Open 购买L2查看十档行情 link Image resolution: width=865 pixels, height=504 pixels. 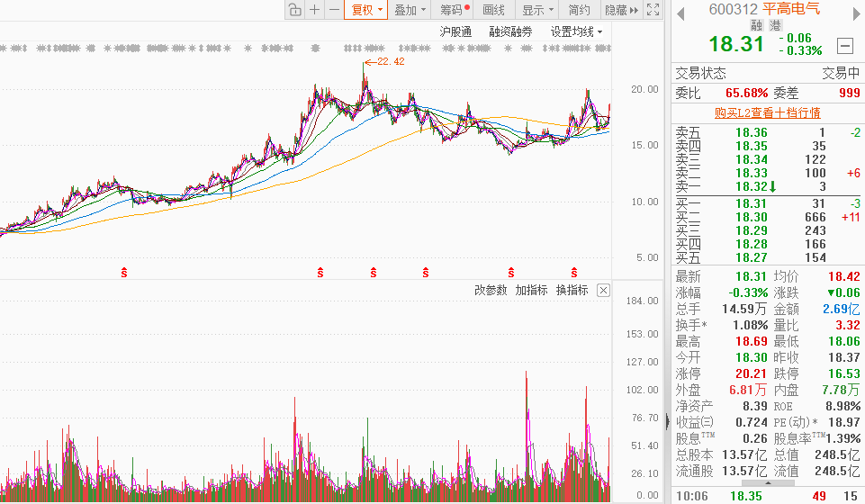pyautogui.click(x=768, y=113)
